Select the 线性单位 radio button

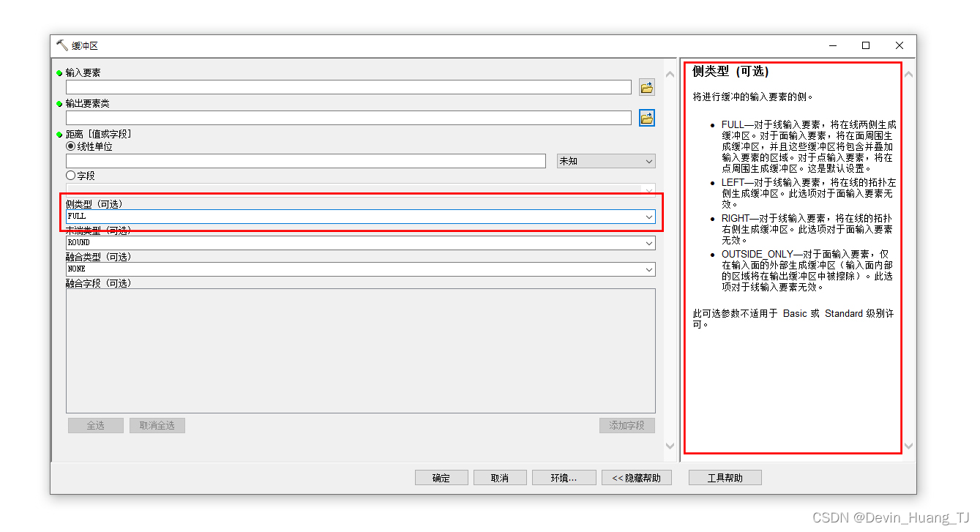click(70, 146)
